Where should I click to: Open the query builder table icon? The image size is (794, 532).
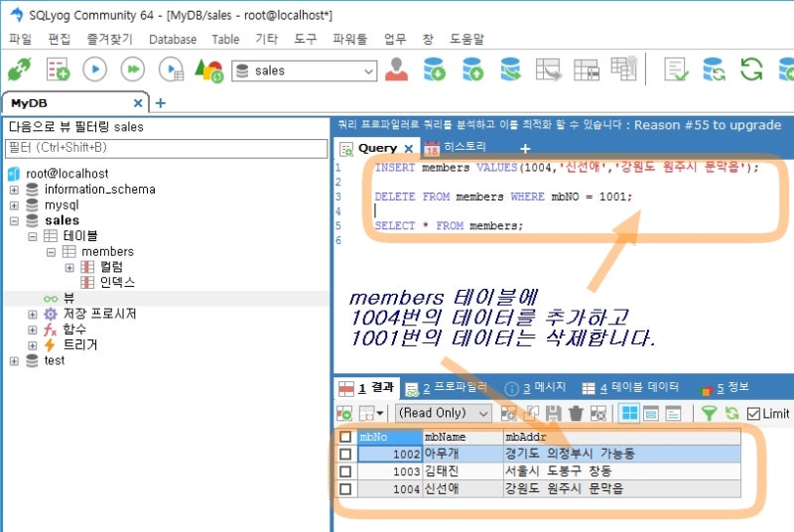tap(587, 69)
